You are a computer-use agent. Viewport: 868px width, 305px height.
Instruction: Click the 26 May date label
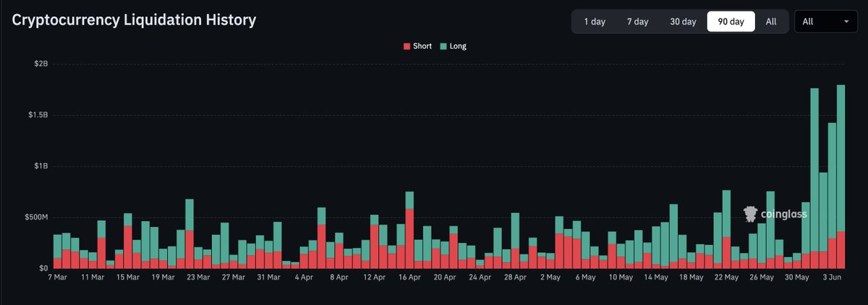click(x=762, y=277)
